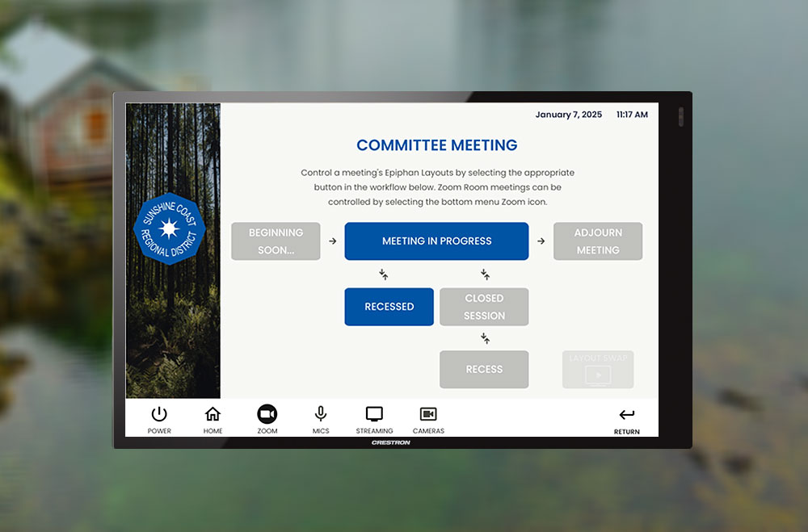The image size is (808, 532).
Task: Activate the Meeting In Progress layout
Action: 436,241
